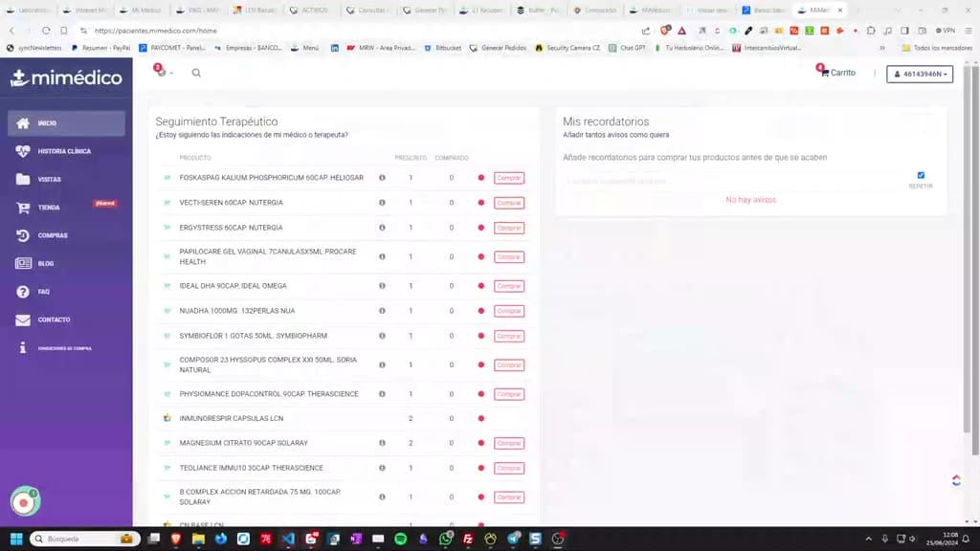The height and width of the screenshot is (551, 980).
Task: Click Comprar for Vecti-Seren 60cap Nutergia
Action: point(509,203)
